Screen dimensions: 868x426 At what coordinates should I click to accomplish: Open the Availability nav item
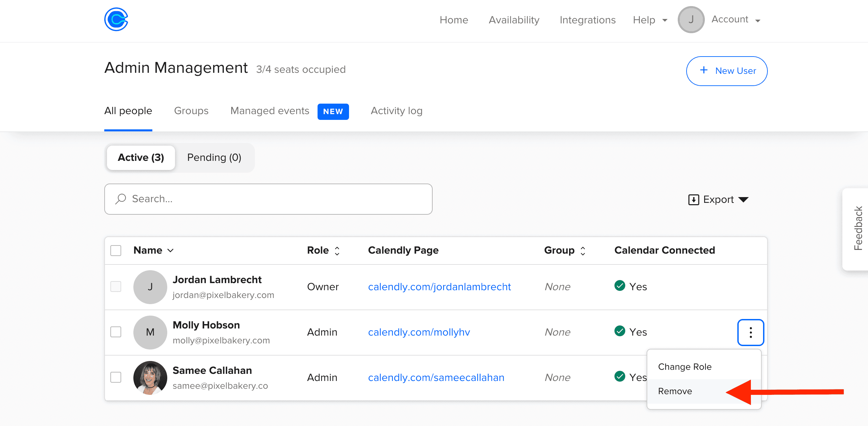514,20
